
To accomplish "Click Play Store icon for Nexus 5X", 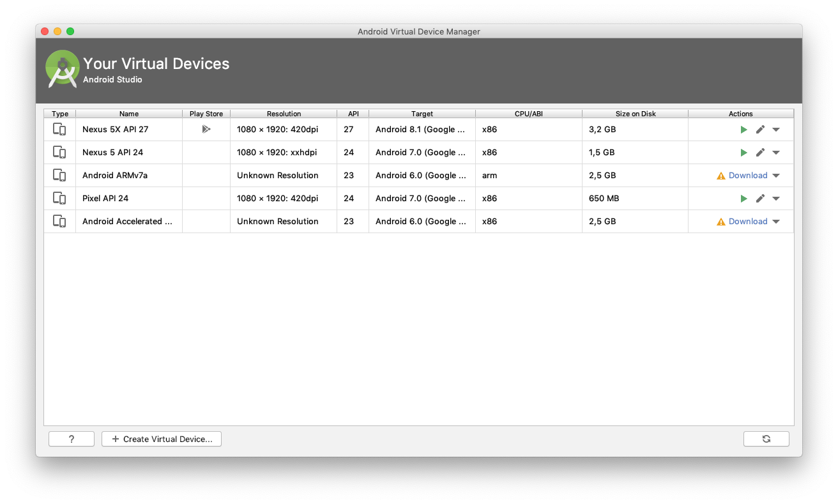I will pyautogui.click(x=206, y=129).
